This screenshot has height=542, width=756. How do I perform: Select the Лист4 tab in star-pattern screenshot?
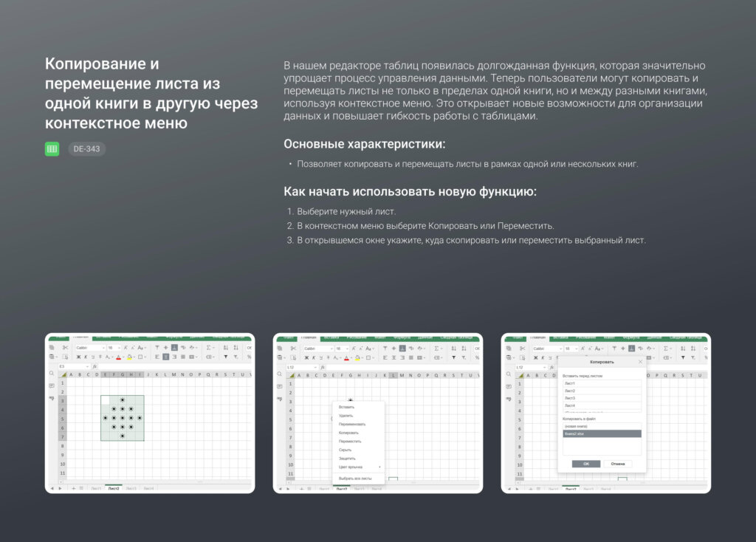click(148, 488)
